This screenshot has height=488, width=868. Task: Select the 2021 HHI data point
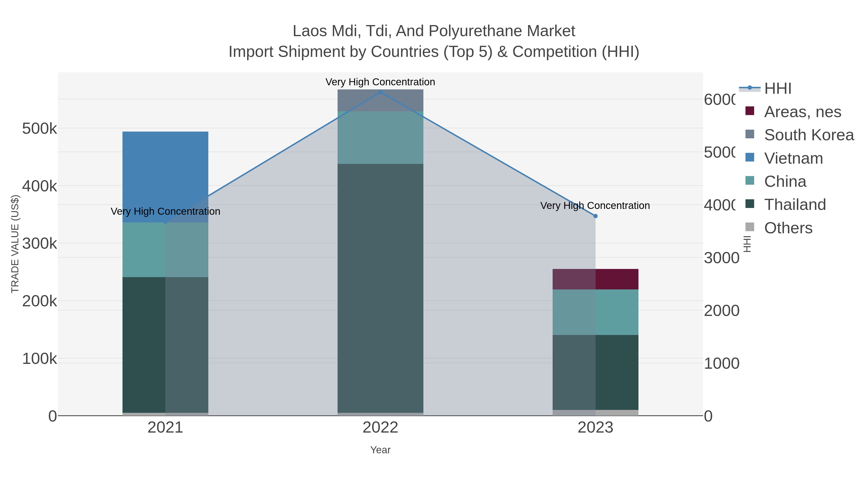tap(165, 222)
